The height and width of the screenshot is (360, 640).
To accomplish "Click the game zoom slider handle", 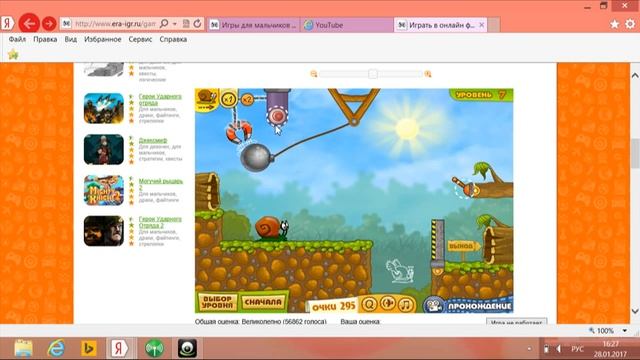I will tap(372, 74).
